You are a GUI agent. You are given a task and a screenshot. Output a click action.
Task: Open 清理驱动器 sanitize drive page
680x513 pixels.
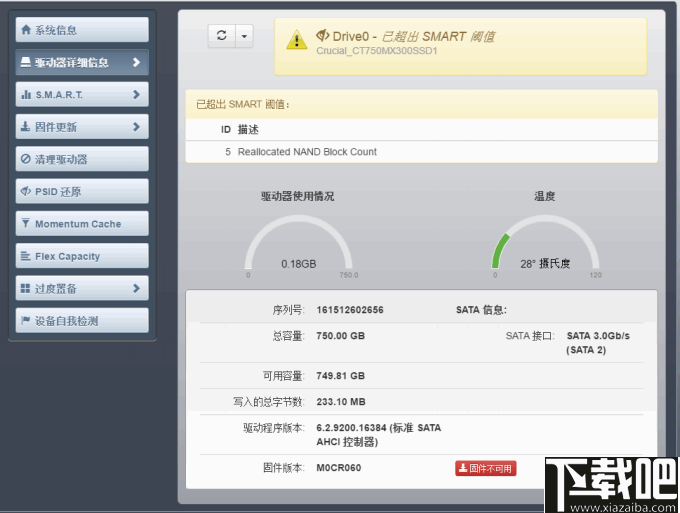click(82, 159)
